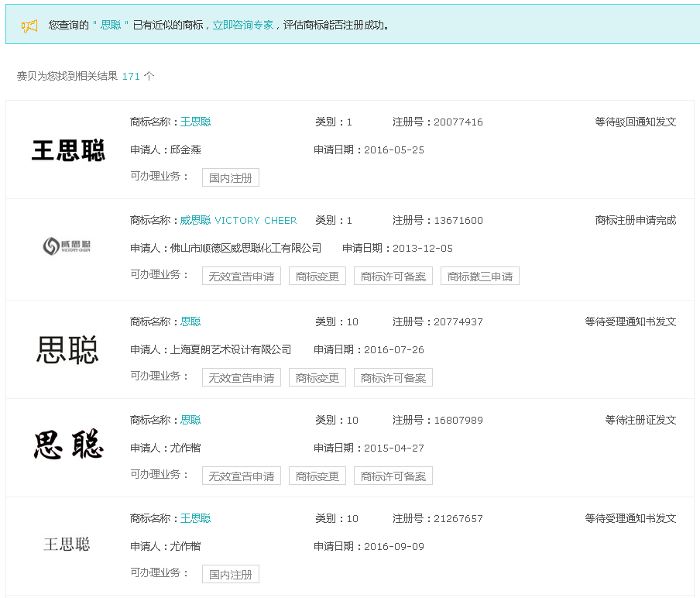
Task: Click status text 商标注册申请完成
Action: (636, 220)
